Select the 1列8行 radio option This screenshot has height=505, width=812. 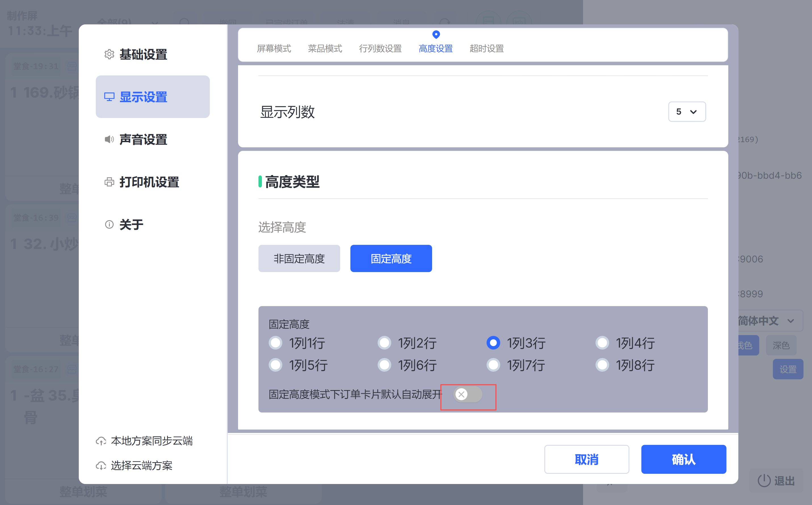pyautogui.click(x=602, y=365)
